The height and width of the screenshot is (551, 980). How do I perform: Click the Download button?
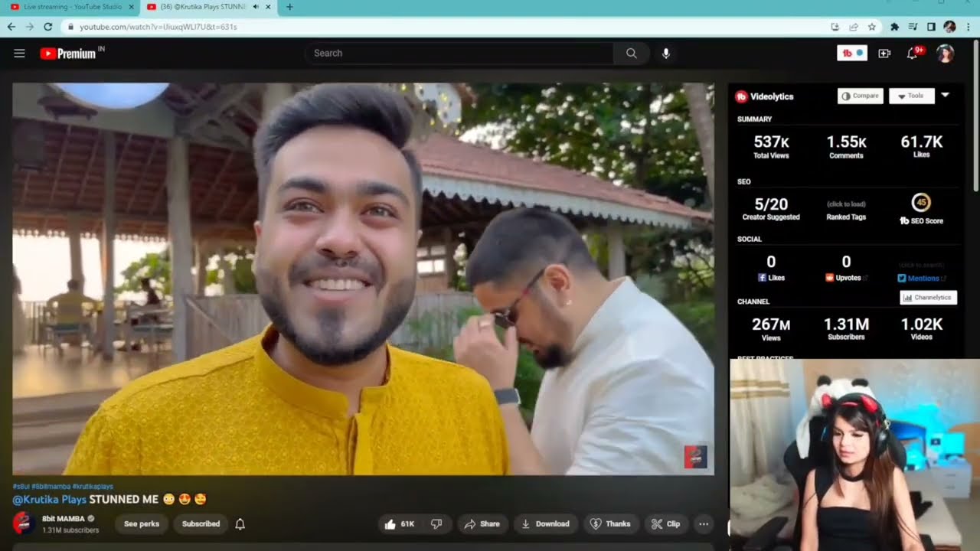click(545, 524)
